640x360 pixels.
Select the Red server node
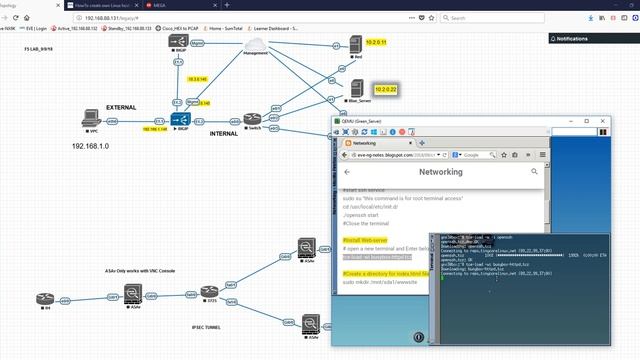point(356,44)
